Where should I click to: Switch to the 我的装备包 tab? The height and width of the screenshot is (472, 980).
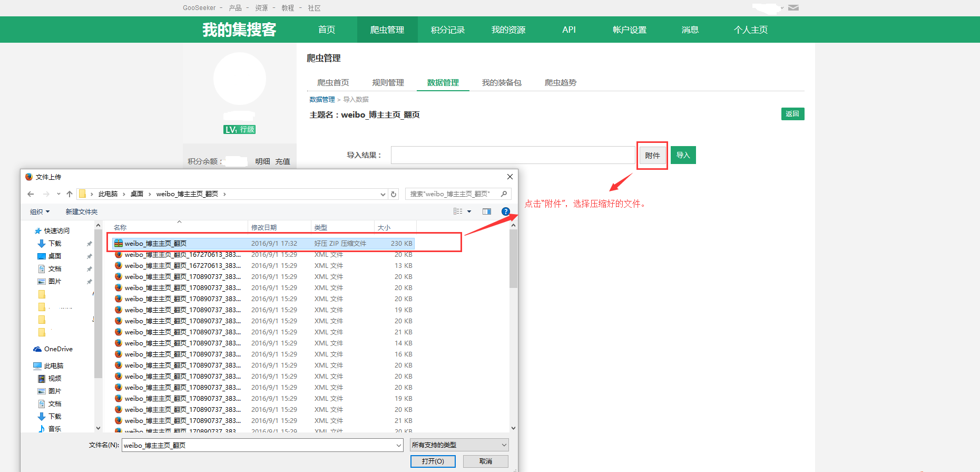click(502, 82)
